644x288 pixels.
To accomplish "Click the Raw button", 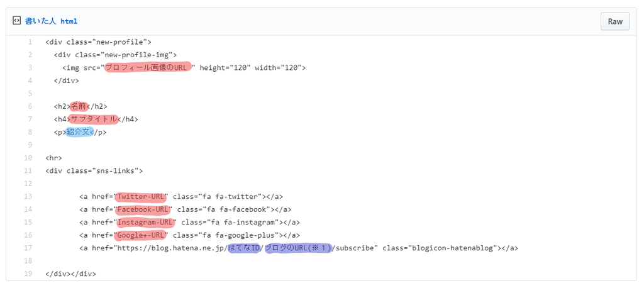I will pyautogui.click(x=615, y=21).
